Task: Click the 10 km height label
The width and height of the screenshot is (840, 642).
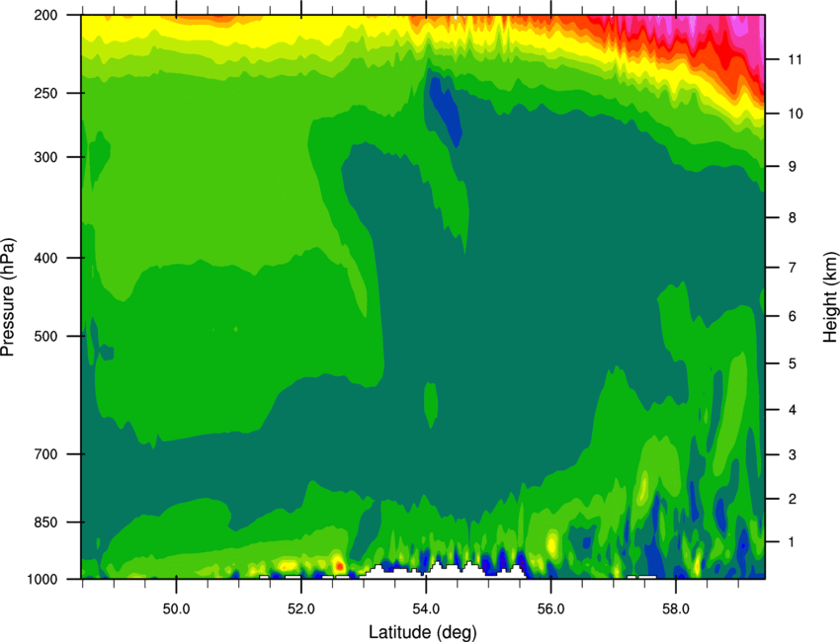Action: (795, 114)
